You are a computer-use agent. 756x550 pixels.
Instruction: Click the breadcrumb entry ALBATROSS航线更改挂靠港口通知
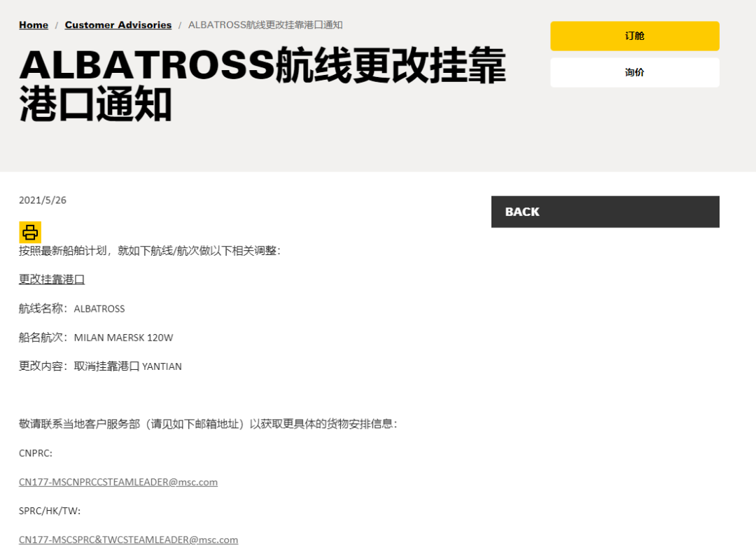[265, 25]
